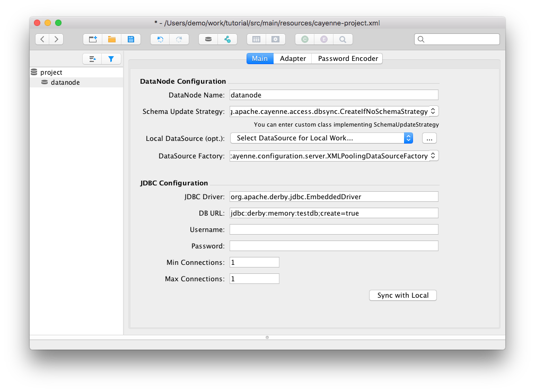This screenshot has width=535, height=392.
Task: Switch to the Adapter tab
Action: [x=293, y=59]
